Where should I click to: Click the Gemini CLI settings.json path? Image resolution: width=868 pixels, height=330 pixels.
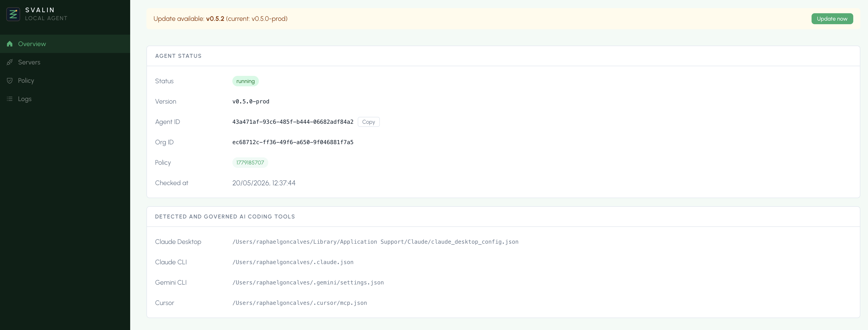(x=308, y=282)
